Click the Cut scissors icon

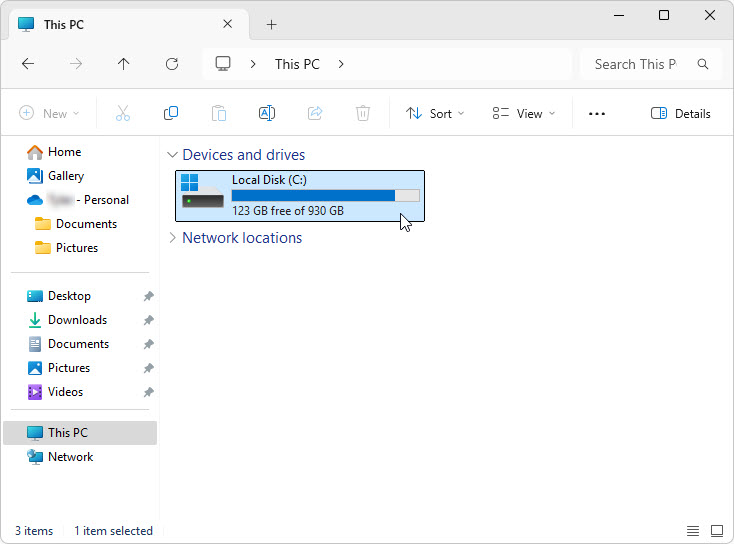pos(123,113)
